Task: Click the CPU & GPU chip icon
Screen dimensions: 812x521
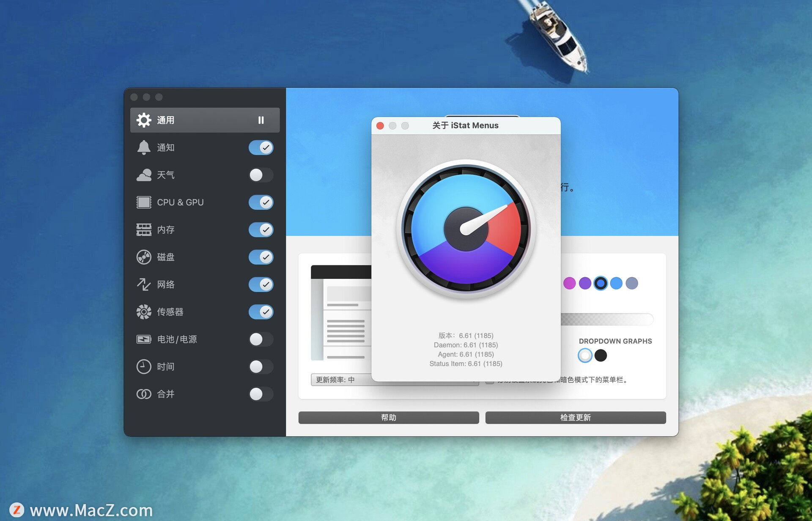Action: tap(144, 202)
